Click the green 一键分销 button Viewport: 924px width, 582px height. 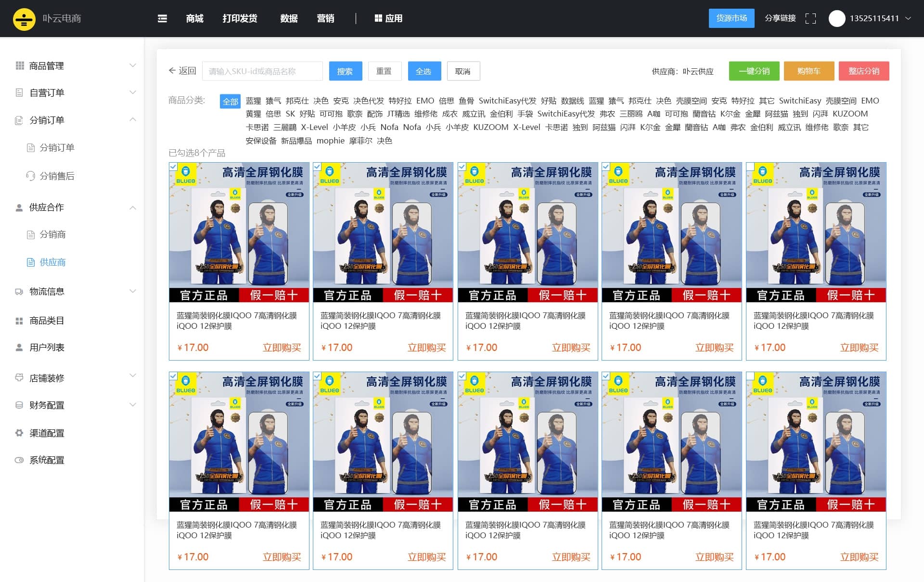pyautogui.click(x=754, y=71)
